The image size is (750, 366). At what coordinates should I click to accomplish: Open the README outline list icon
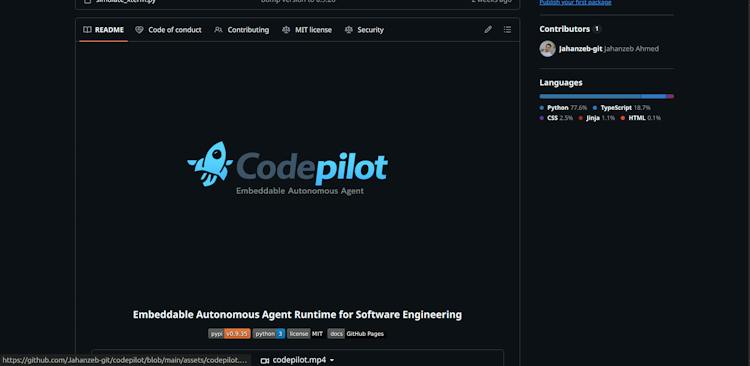click(x=507, y=30)
